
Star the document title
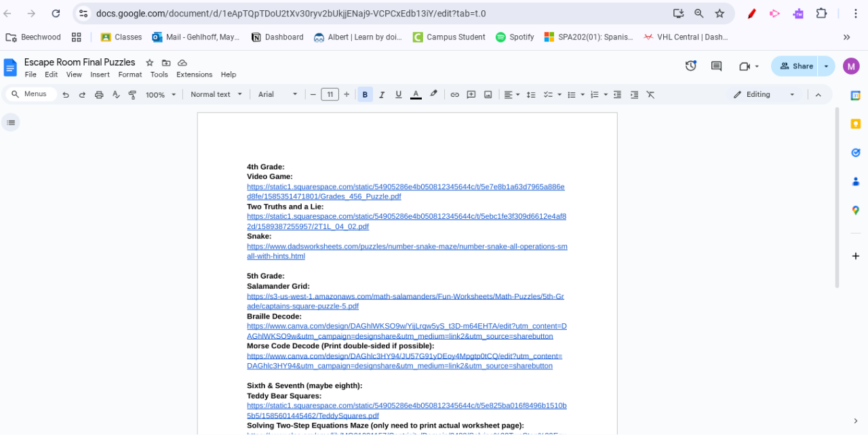click(149, 62)
